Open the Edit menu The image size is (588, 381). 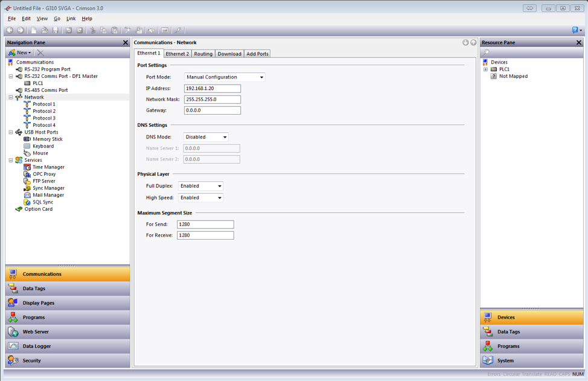[x=26, y=18]
